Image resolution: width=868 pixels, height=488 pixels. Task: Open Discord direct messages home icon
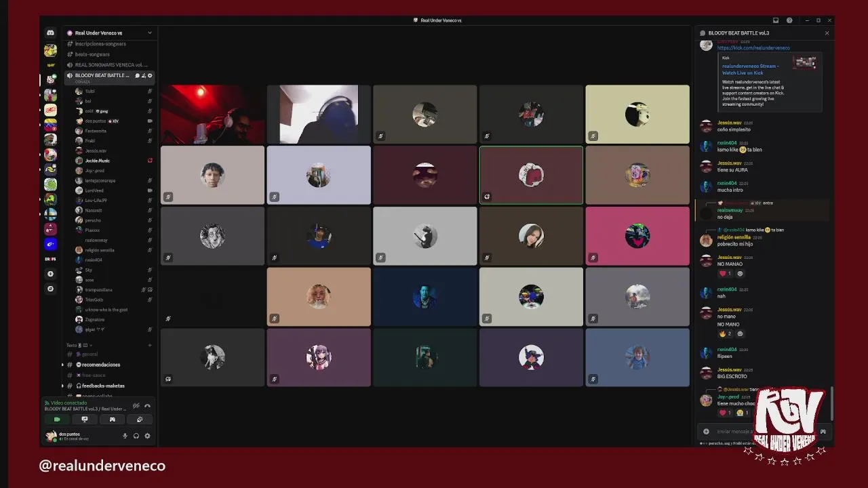50,33
